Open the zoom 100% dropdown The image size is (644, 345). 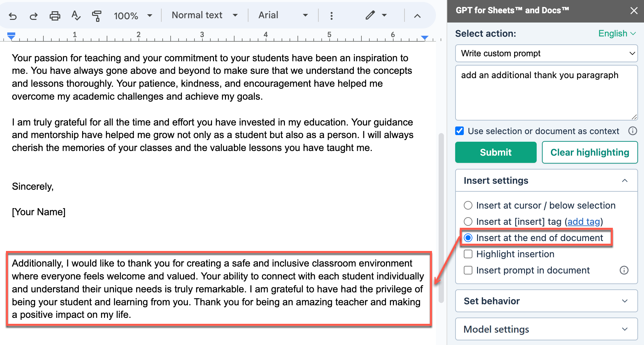133,16
